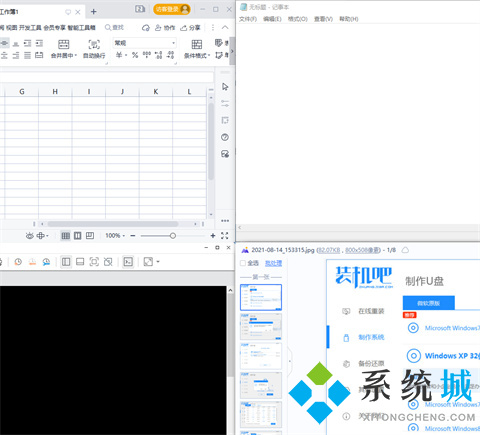
Task: Click the help question mark icon in WPS sidebar
Action: [x=225, y=137]
